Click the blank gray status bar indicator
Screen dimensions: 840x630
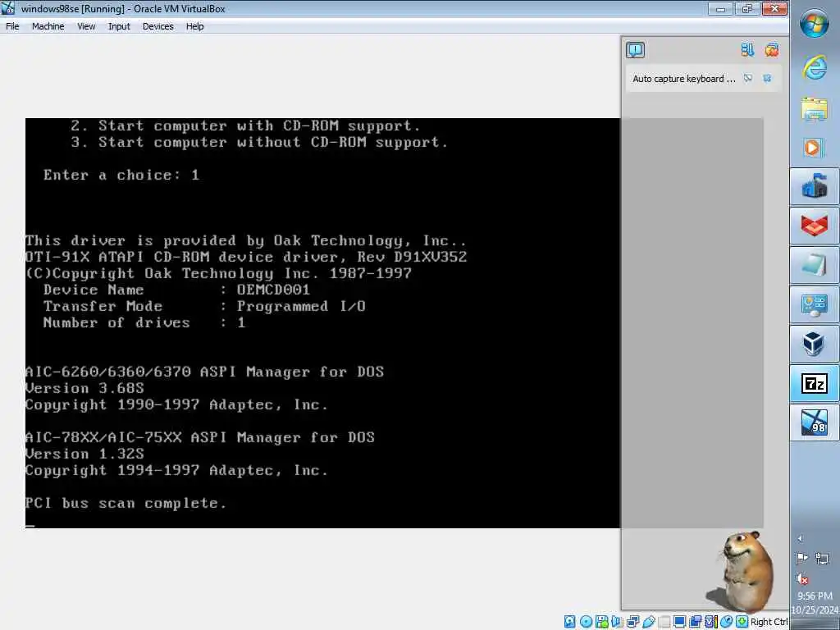click(664, 622)
